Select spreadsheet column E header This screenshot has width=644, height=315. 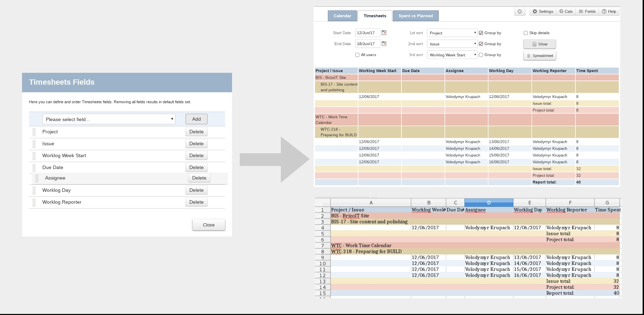point(530,203)
